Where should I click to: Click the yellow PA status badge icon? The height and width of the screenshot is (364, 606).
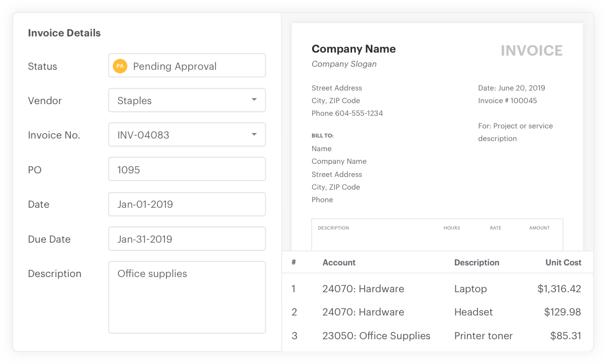click(120, 66)
